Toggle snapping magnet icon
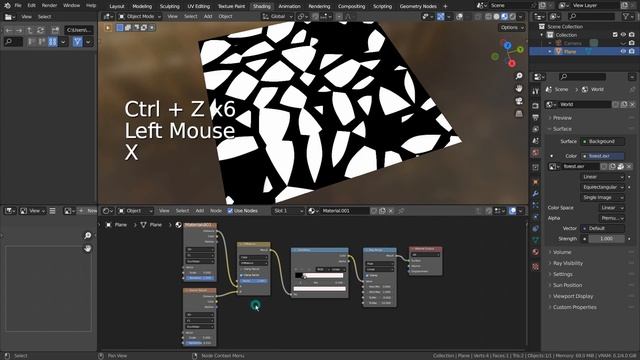 coord(315,16)
